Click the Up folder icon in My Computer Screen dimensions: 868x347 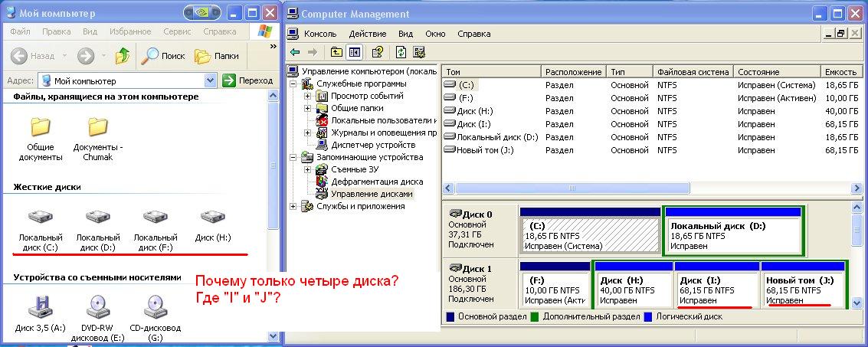pyautogui.click(x=123, y=55)
